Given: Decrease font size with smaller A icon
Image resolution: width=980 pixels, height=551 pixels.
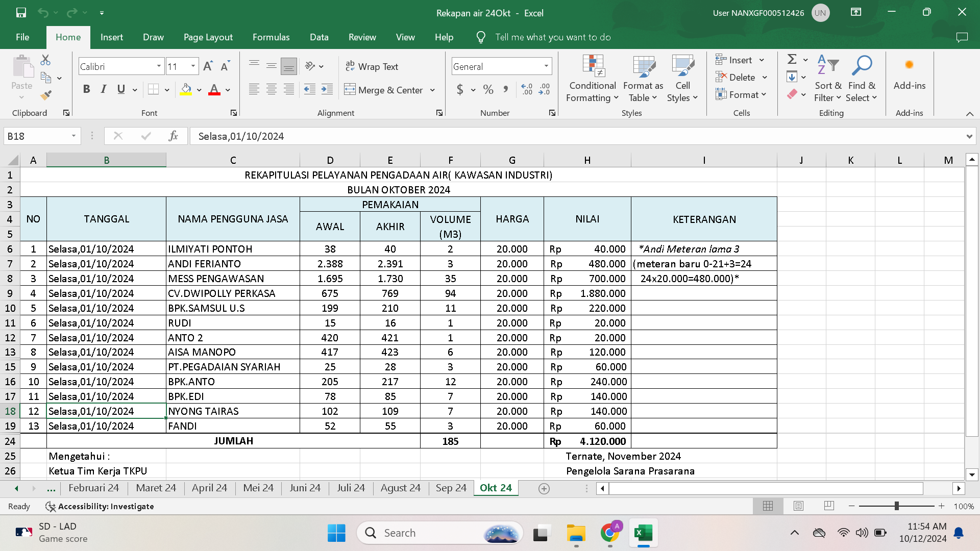Looking at the screenshot, I should tap(225, 66).
